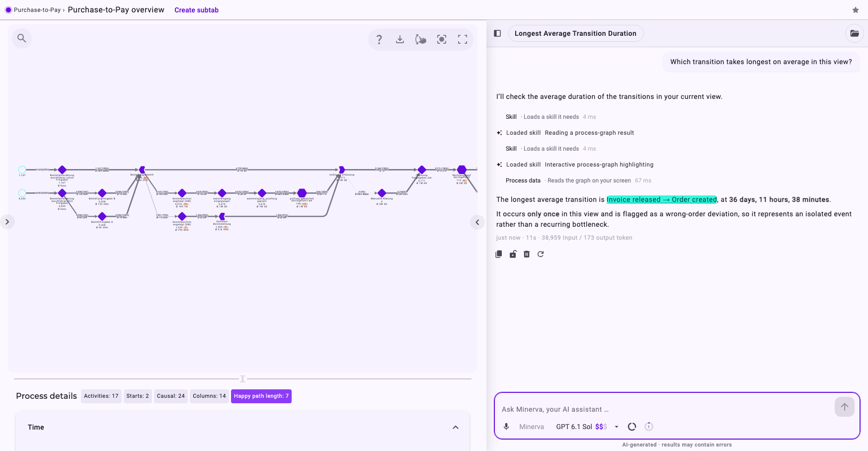This screenshot has height=451, width=868.
Task: Click the 'AI-generated · results may contain errors' note
Action: pos(677,445)
